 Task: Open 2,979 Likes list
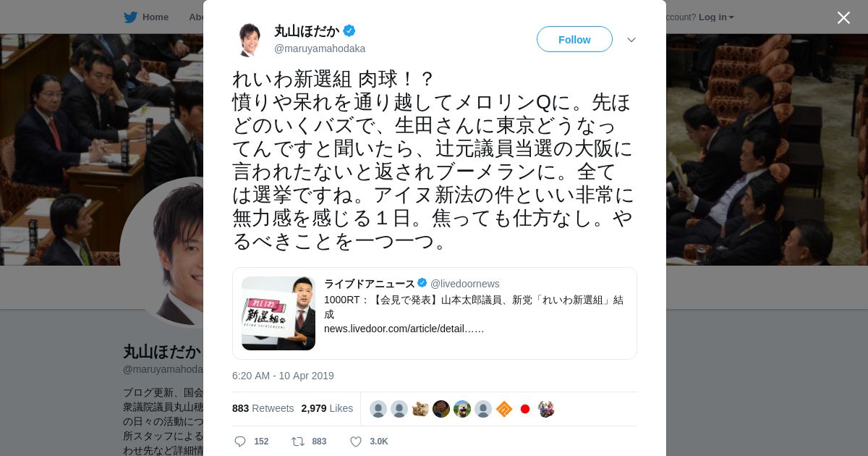coord(327,408)
